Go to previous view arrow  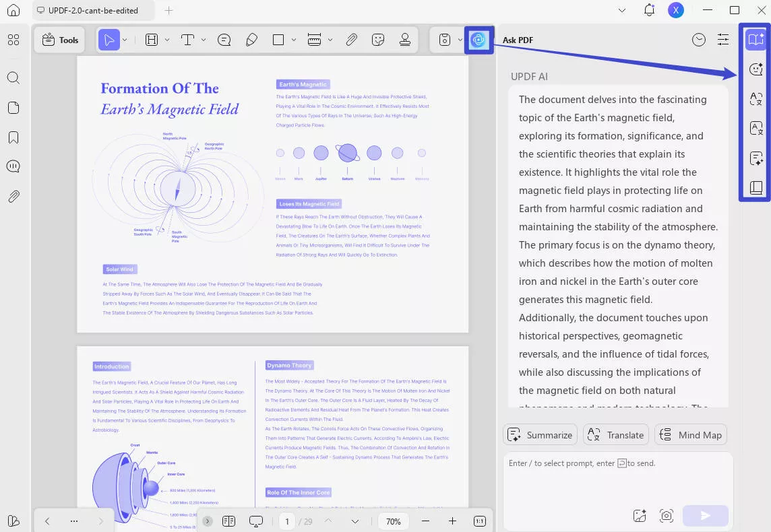coord(47,521)
